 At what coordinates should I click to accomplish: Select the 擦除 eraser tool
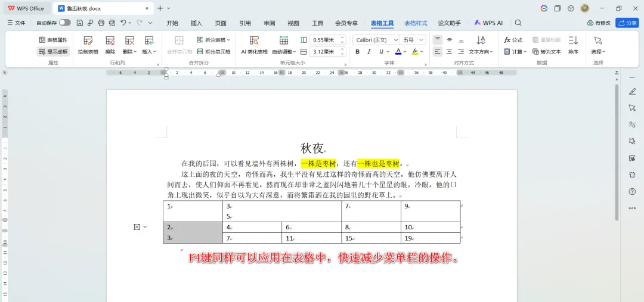[110, 45]
